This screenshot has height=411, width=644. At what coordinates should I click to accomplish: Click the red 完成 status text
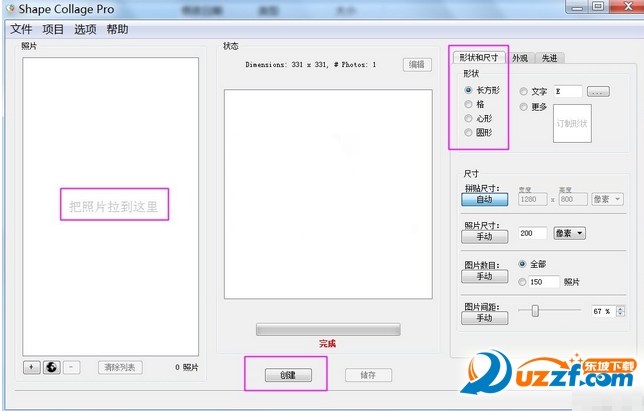(x=328, y=344)
